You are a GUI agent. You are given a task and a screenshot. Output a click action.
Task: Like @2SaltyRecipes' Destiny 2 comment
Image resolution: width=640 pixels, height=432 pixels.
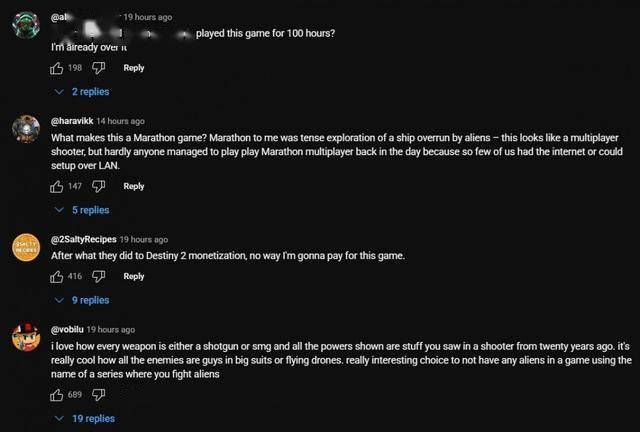click(56, 276)
